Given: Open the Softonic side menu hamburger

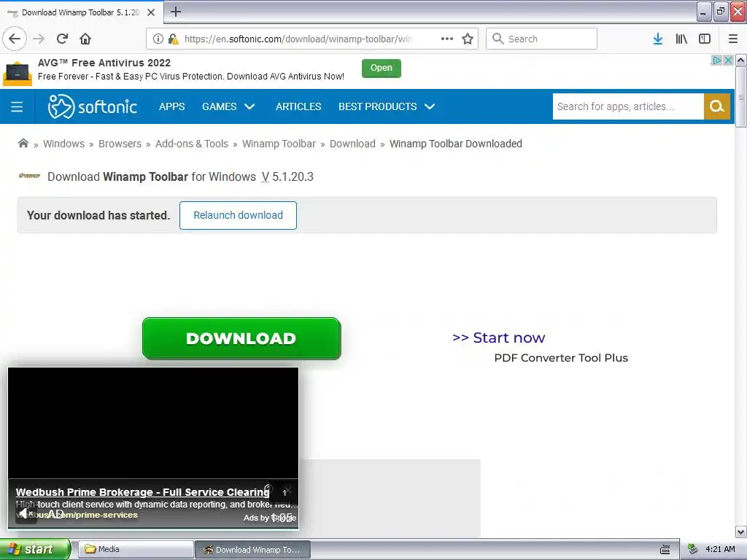Looking at the screenshot, I should coord(17,106).
